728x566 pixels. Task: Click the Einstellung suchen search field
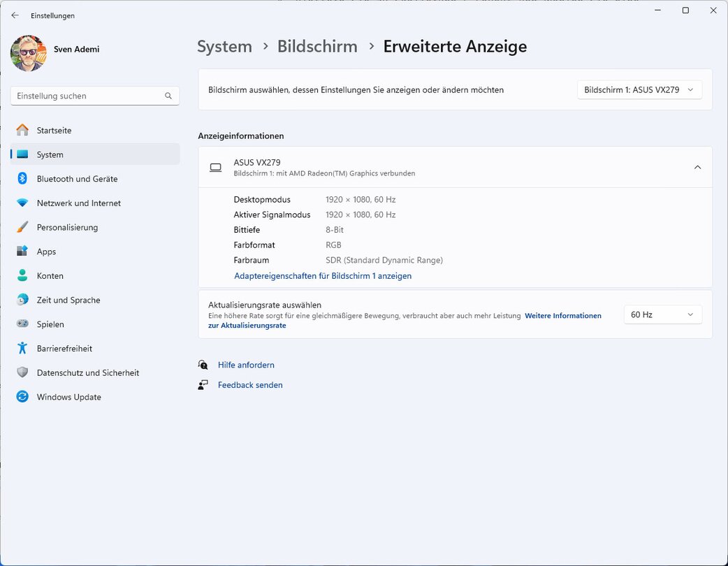tap(87, 96)
